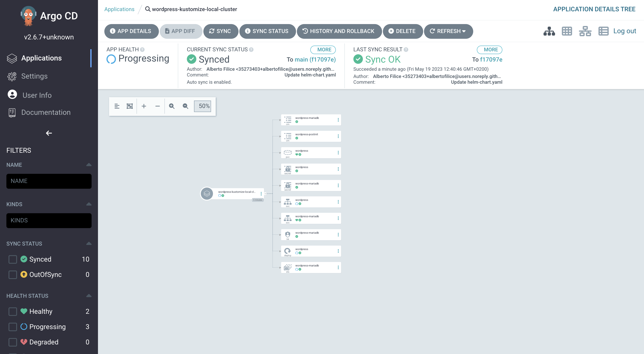Screen dimensions: 644x354
Task: Select the wordpress svc node
Action: click(x=311, y=202)
